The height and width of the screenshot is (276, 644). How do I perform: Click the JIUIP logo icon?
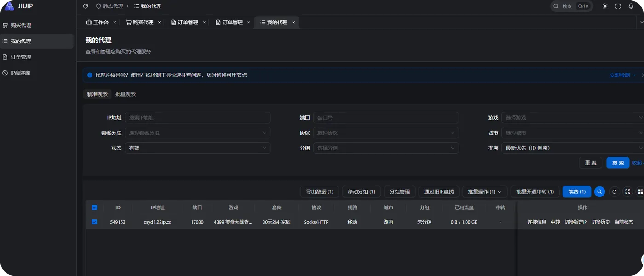[x=9, y=6]
